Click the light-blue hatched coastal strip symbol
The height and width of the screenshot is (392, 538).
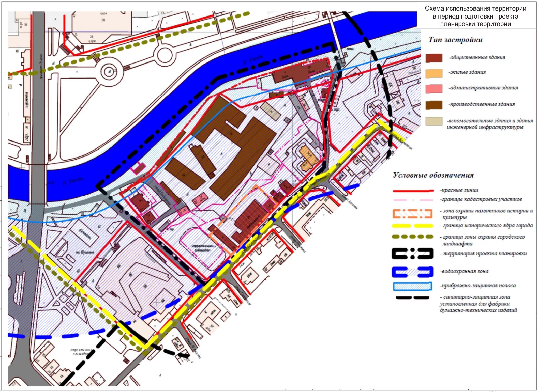pyautogui.click(x=412, y=286)
